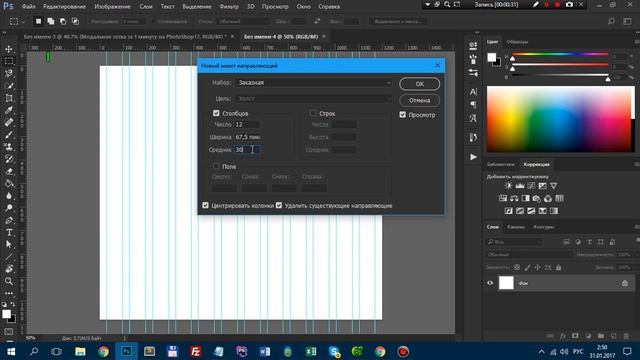Open the Character panel icon

(x=473, y=92)
